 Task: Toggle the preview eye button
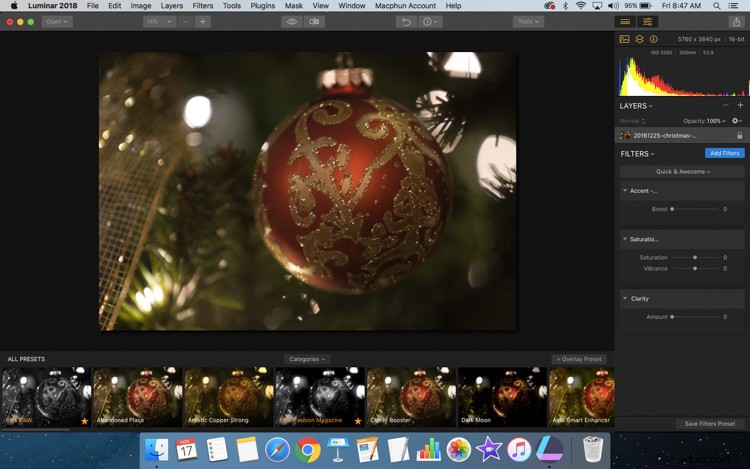click(292, 22)
